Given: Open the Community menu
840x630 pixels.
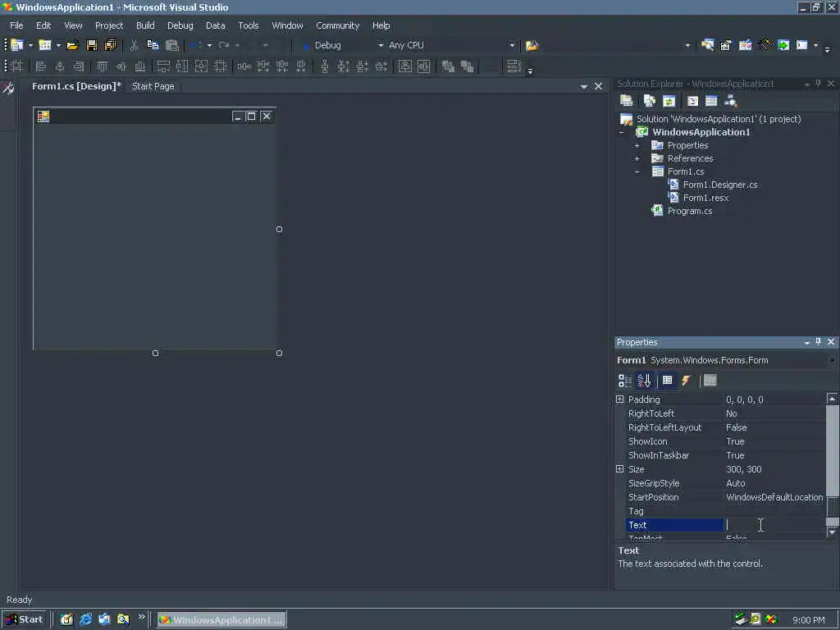Looking at the screenshot, I should tap(337, 25).
